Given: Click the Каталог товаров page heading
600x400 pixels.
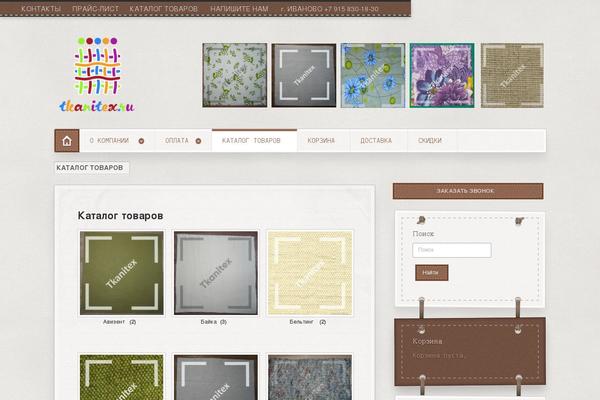Looking at the screenshot, I should pyautogui.click(x=121, y=216).
